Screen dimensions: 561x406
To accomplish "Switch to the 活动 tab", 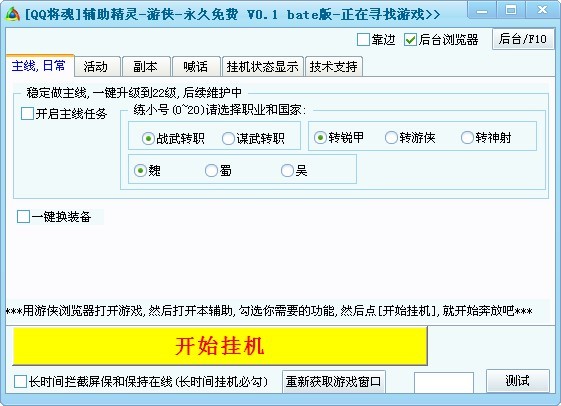I will click(97, 67).
